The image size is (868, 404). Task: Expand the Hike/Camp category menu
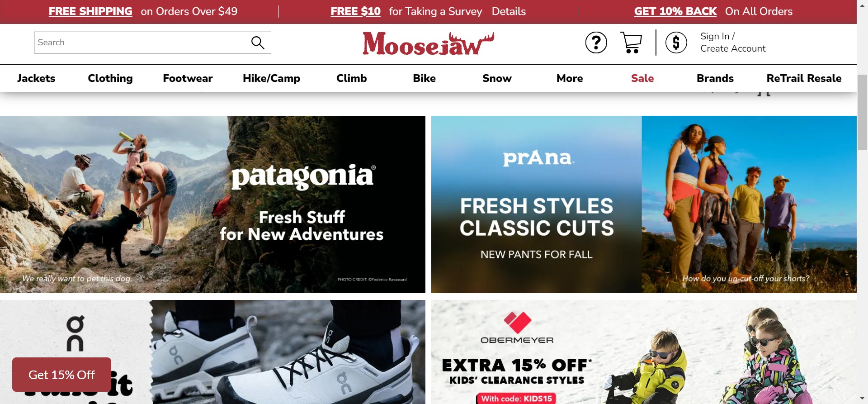click(x=271, y=78)
